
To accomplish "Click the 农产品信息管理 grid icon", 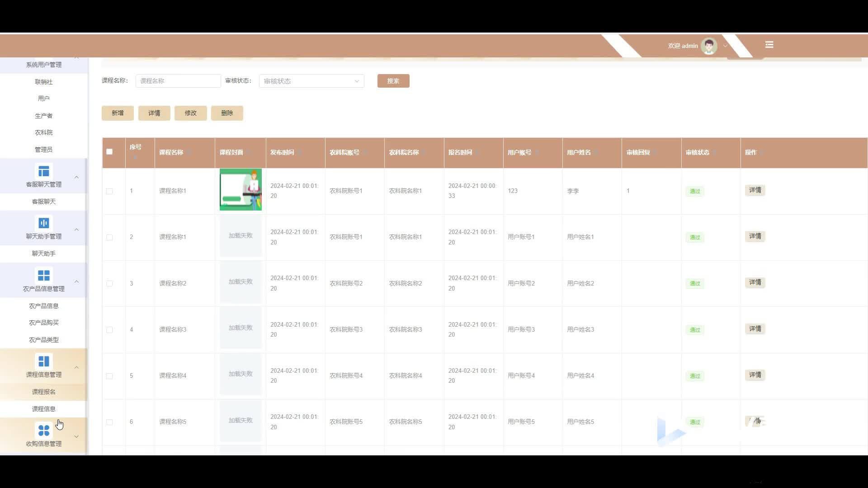I will (x=44, y=275).
